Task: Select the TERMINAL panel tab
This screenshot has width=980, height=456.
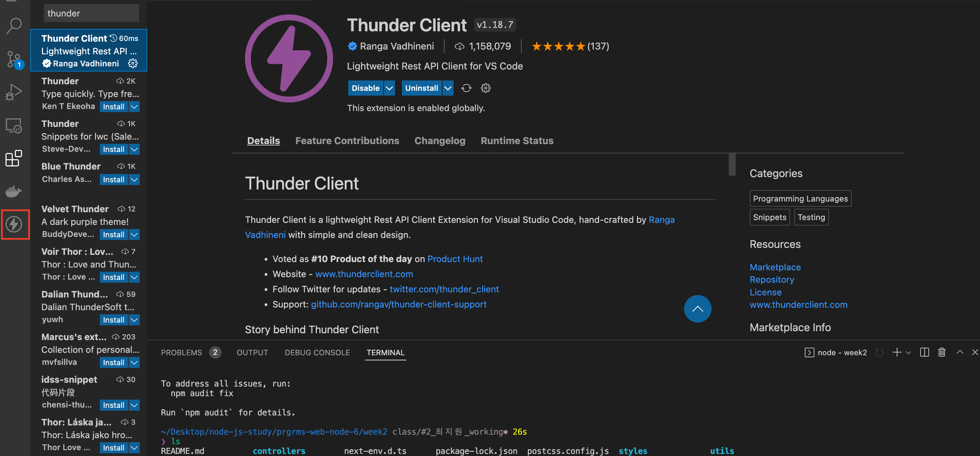Action: point(385,352)
